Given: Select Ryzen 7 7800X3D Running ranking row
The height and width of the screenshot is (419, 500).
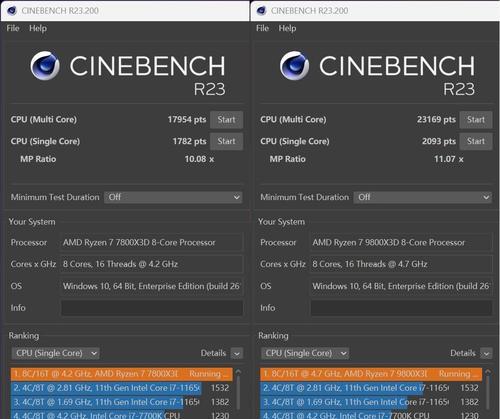Looking at the screenshot, I should (x=122, y=374).
